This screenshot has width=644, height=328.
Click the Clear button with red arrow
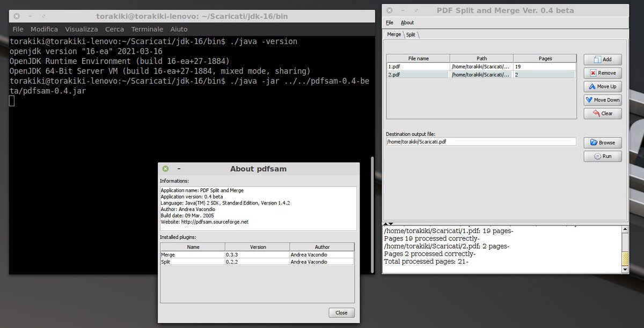click(x=603, y=113)
